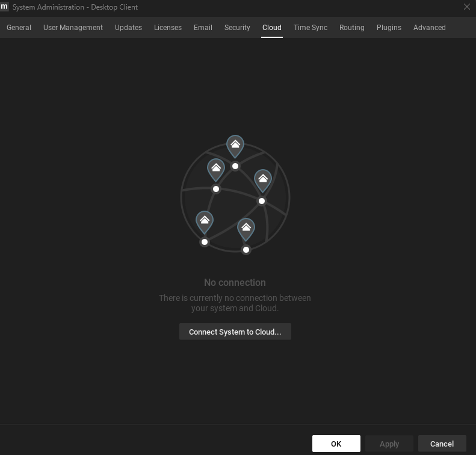The height and width of the screenshot is (455, 476).
Task: Go to the Licenses tab
Action: tap(168, 28)
